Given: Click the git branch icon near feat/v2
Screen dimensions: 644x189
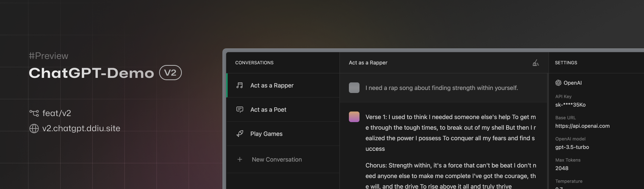Looking at the screenshot, I should pyautogui.click(x=34, y=113).
